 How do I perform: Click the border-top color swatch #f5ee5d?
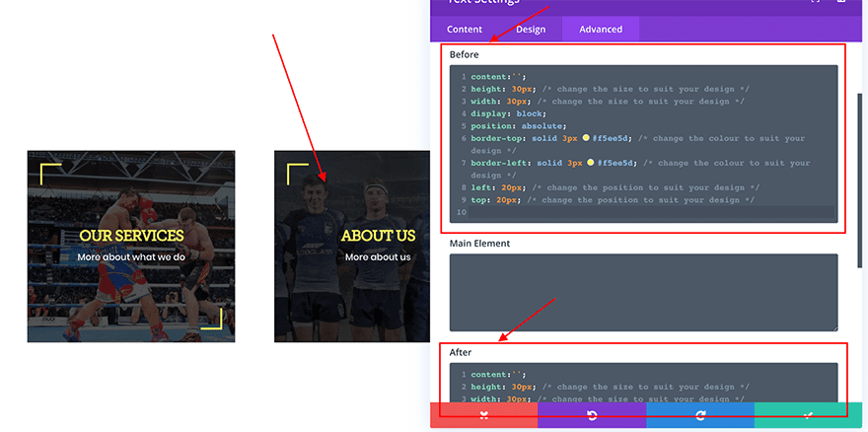pyautogui.click(x=586, y=138)
